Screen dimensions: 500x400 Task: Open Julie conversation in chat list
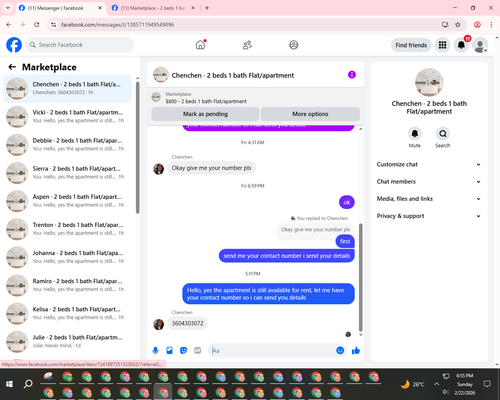click(x=67, y=341)
